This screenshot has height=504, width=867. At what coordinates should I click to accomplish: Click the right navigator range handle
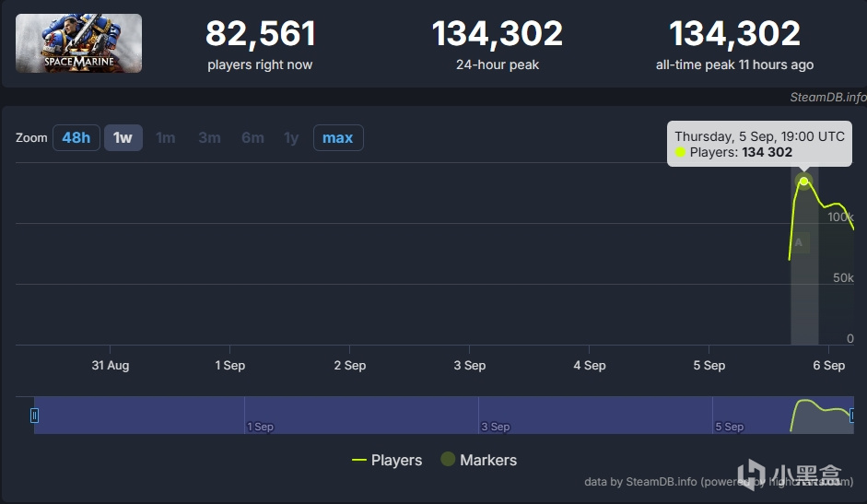852,416
